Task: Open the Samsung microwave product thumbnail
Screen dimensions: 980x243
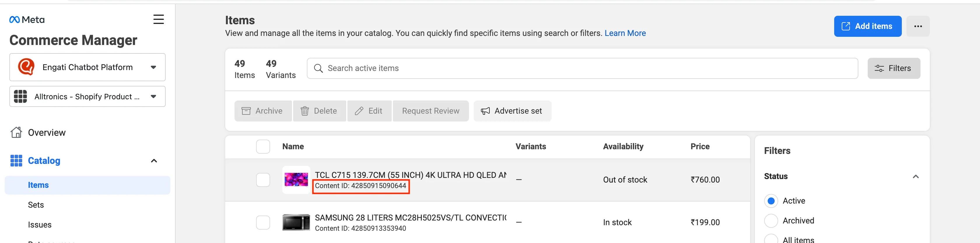Action: 296,223
